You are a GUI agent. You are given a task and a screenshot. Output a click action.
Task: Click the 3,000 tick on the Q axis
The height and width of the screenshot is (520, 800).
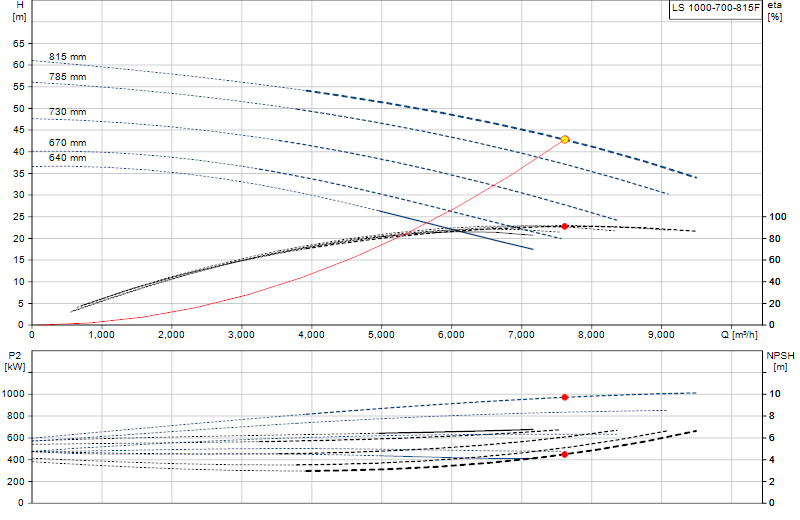pos(241,335)
